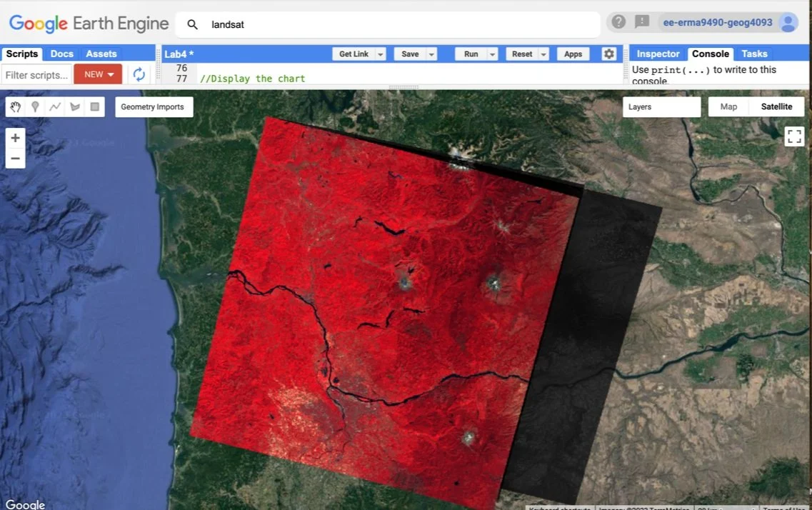Open the Tasks tab
Image resolution: width=812 pixels, height=510 pixels.
tap(754, 54)
